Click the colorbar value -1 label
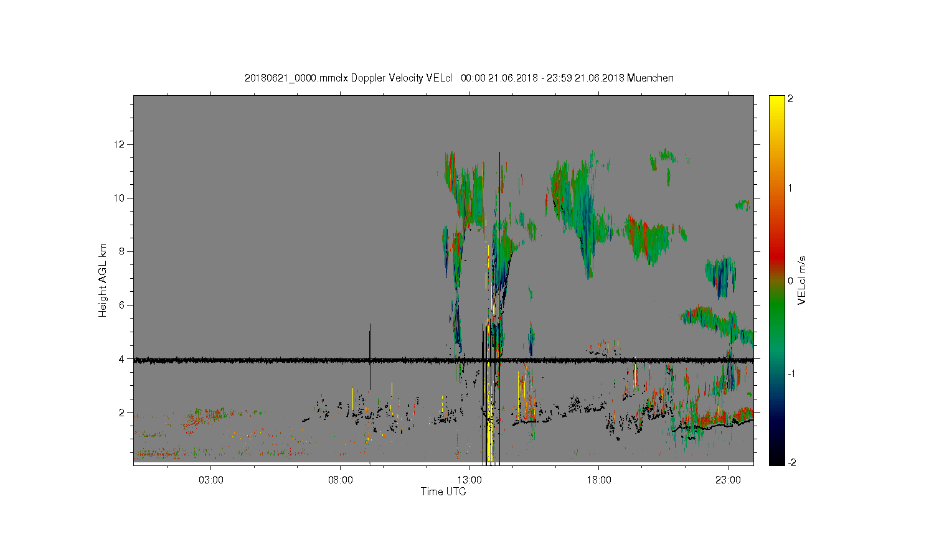Viewport: 934px width, 560px height. point(791,373)
